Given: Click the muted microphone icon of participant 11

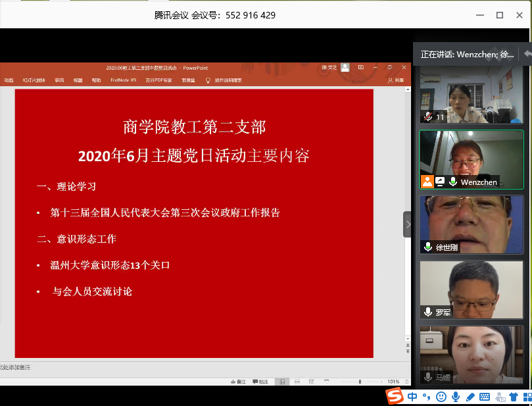Looking at the screenshot, I should [428, 116].
